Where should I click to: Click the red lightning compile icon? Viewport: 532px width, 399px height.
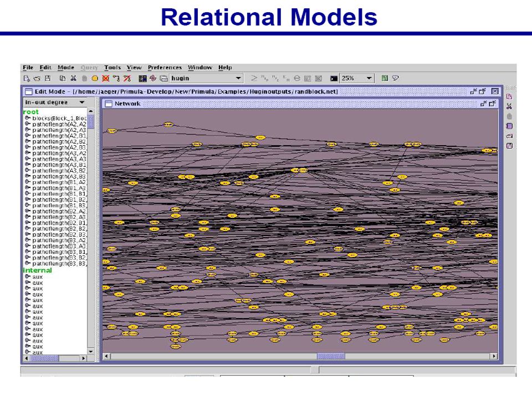coord(153,78)
